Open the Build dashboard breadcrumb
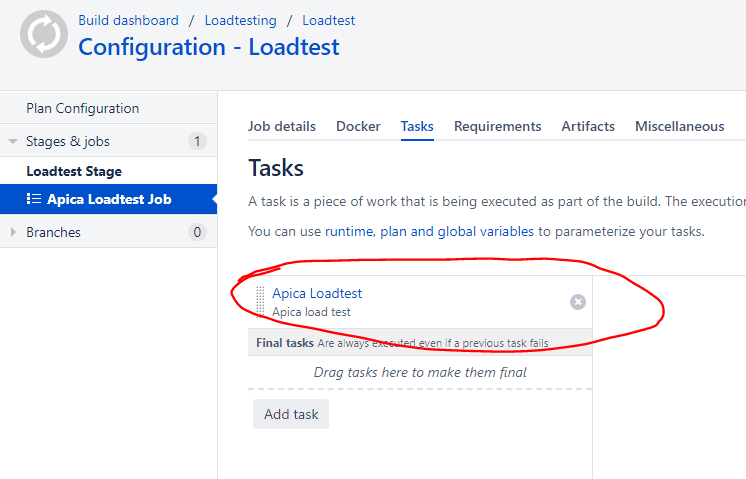This screenshot has height=479, width=746. coord(129,20)
